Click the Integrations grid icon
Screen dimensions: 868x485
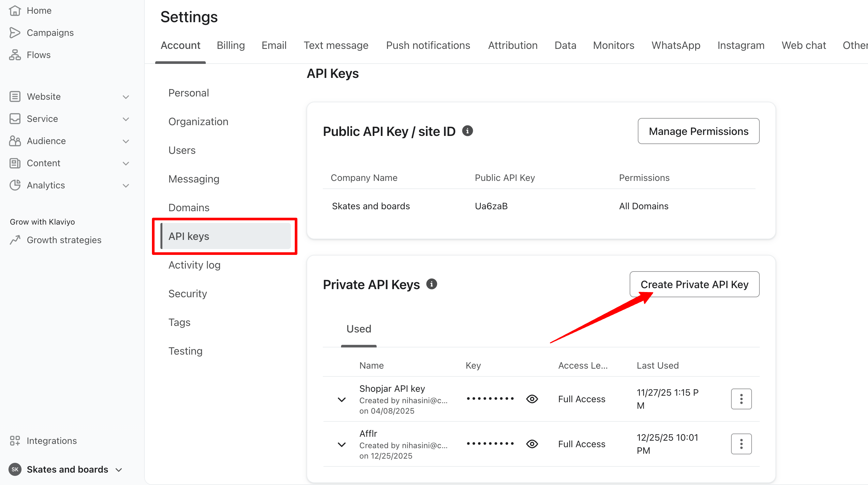click(x=15, y=441)
